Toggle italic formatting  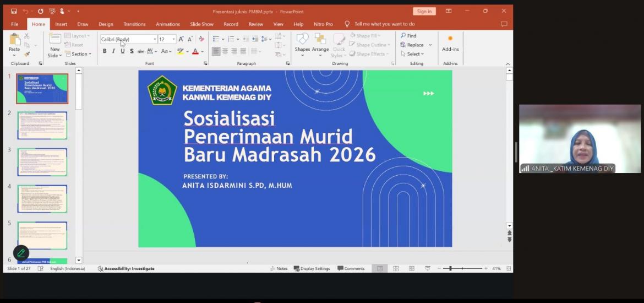coord(113,51)
